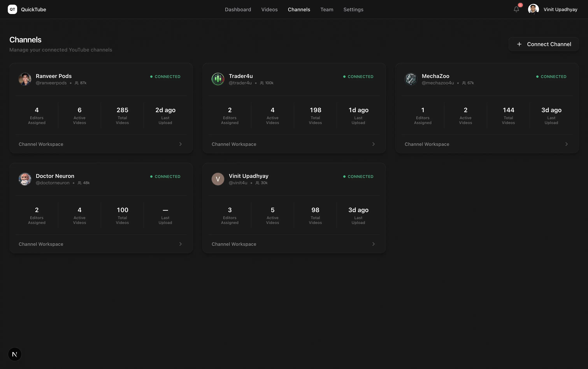The height and width of the screenshot is (369, 588).
Task: Click the Ranveer Pods channel avatar
Action: coord(25,79)
